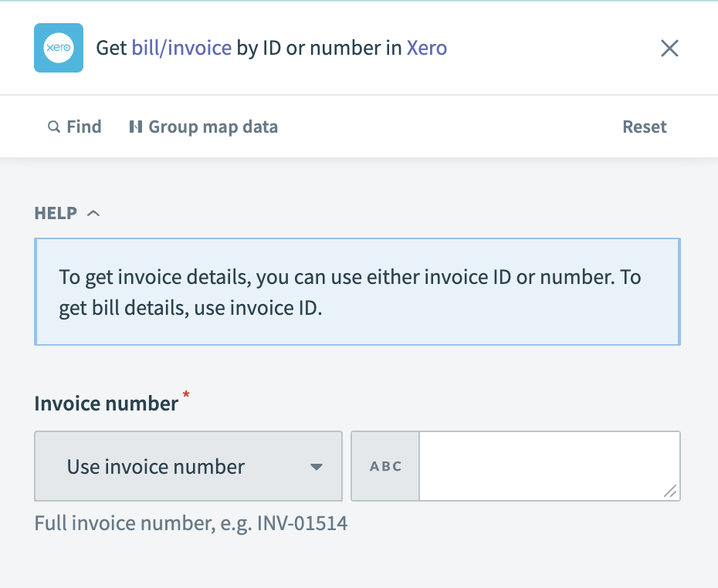Open Find to search module fields
718x588 pixels.
(x=74, y=127)
